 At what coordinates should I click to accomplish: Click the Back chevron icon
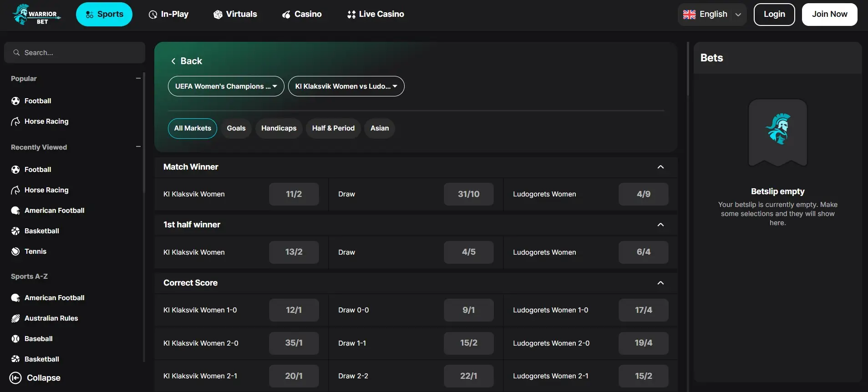pos(173,61)
